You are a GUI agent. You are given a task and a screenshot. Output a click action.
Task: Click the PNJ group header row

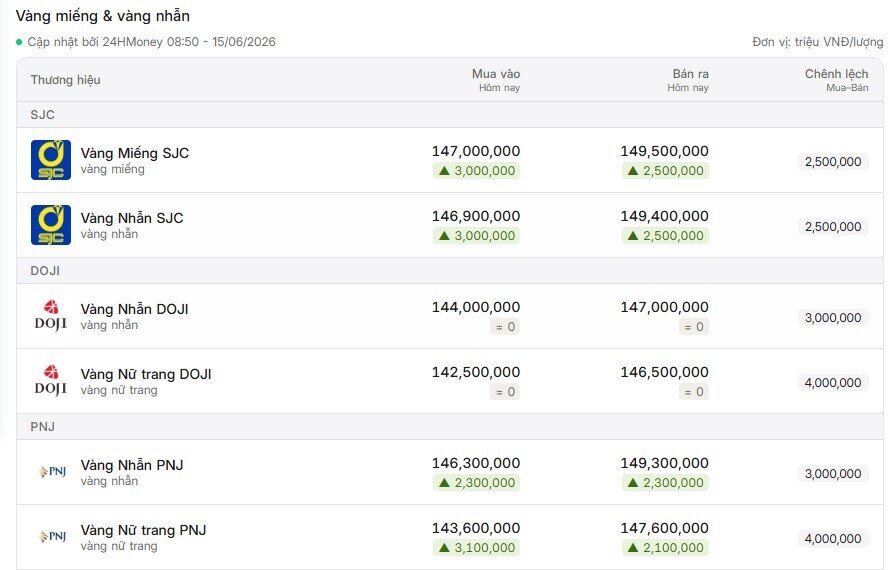tap(450, 427)
